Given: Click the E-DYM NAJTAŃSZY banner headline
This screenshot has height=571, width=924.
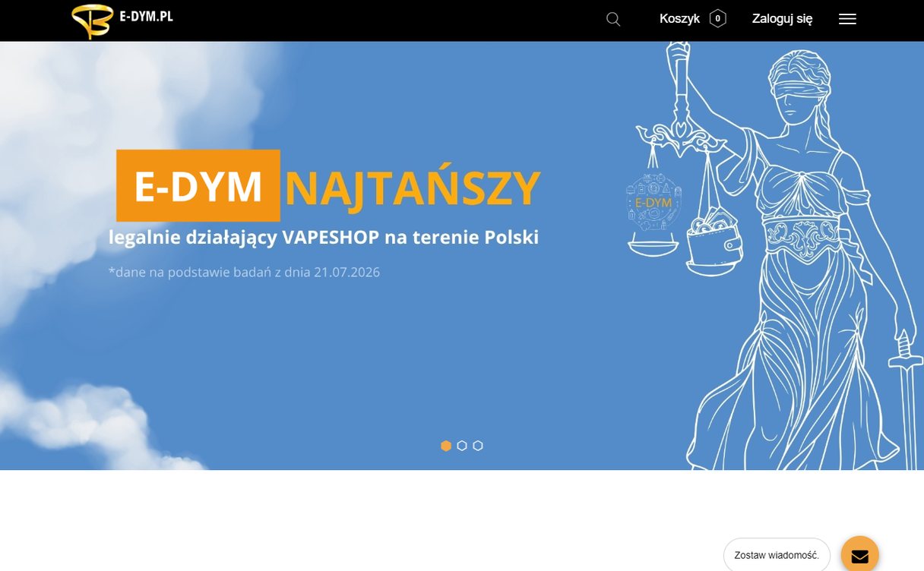Looking at the screenshot, I should click(328, 186).
